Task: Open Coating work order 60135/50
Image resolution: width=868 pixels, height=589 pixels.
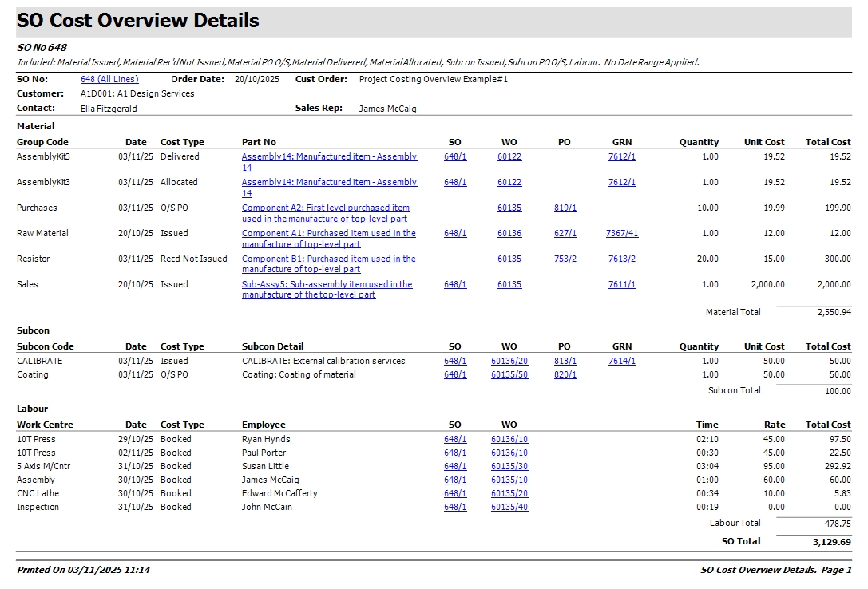Action: (x=509, y=375)
